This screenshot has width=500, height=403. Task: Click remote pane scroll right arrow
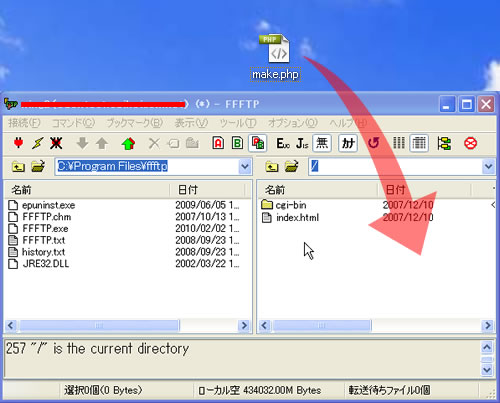488,325
